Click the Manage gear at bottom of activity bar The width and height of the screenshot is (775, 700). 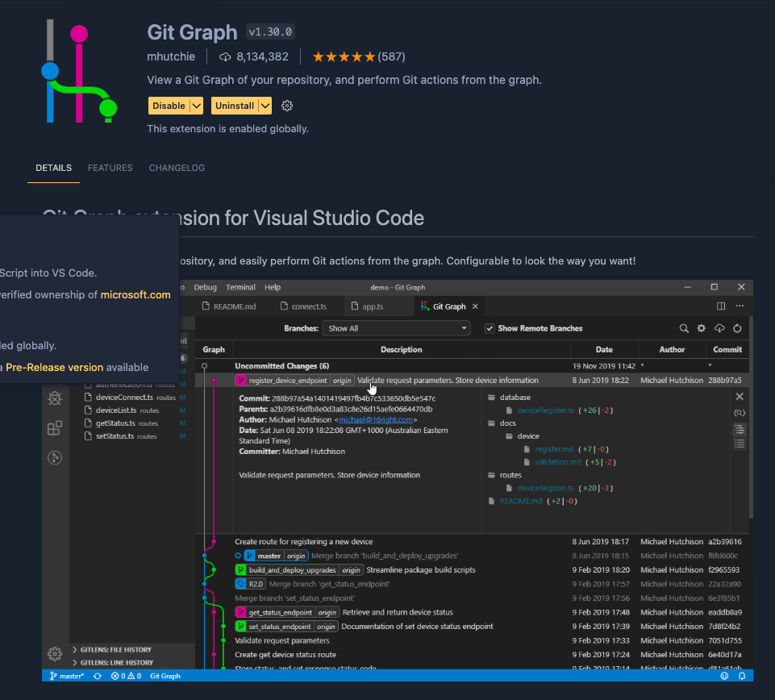55,653
